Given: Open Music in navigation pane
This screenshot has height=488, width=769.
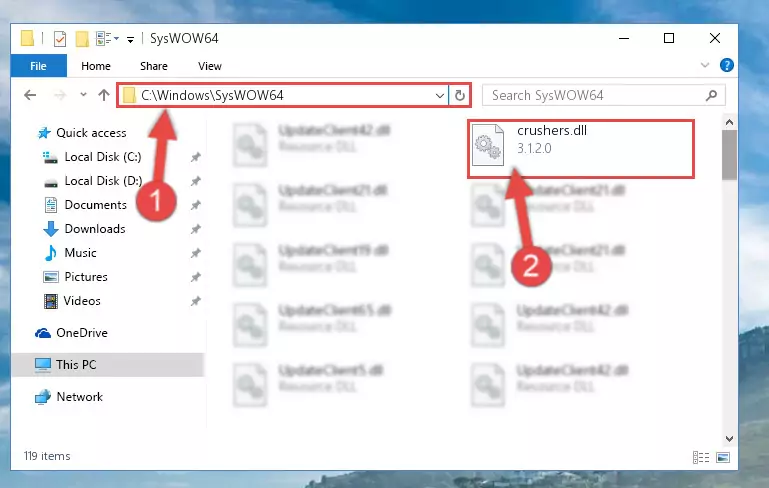Looking at the screenshot, I should (80, 253).
